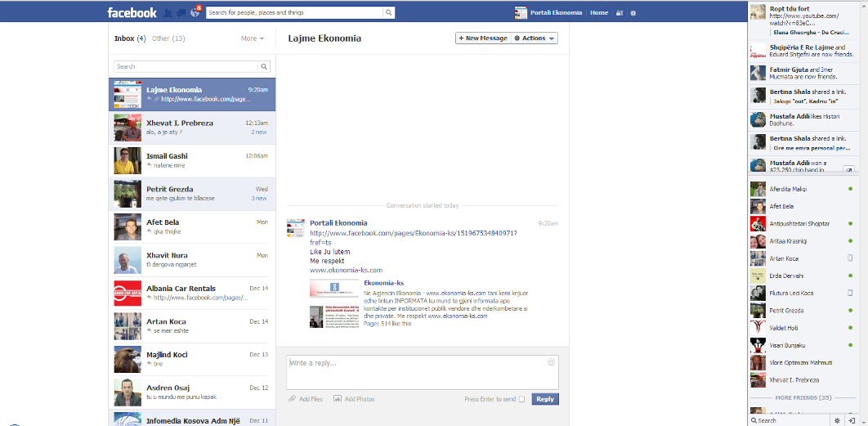Click the pop-out arrow icon in ticker
868x426 pixels.
(848, 169)
